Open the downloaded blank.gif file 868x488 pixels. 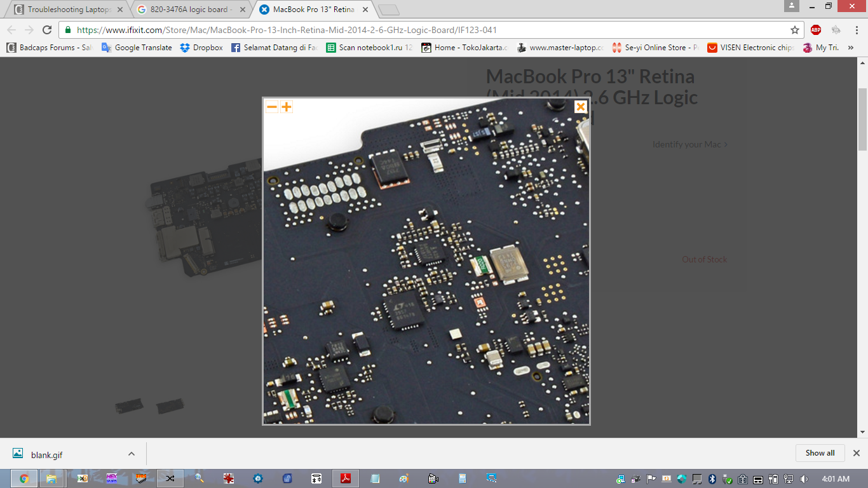(x=46, y=454)
